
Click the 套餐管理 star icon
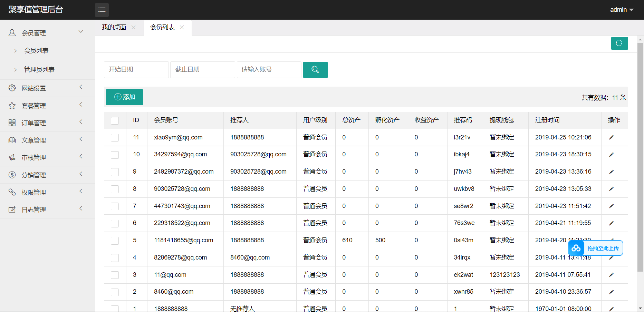pos(12,106)
